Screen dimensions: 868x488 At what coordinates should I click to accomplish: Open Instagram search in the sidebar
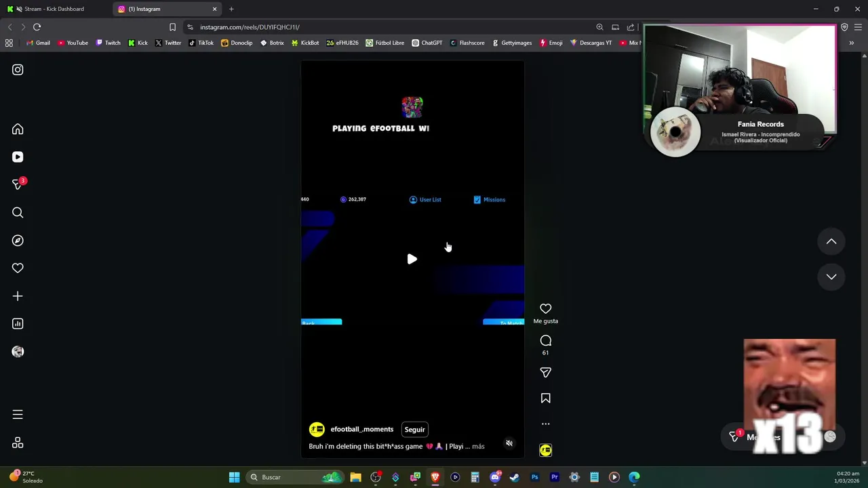coord(18,213)
